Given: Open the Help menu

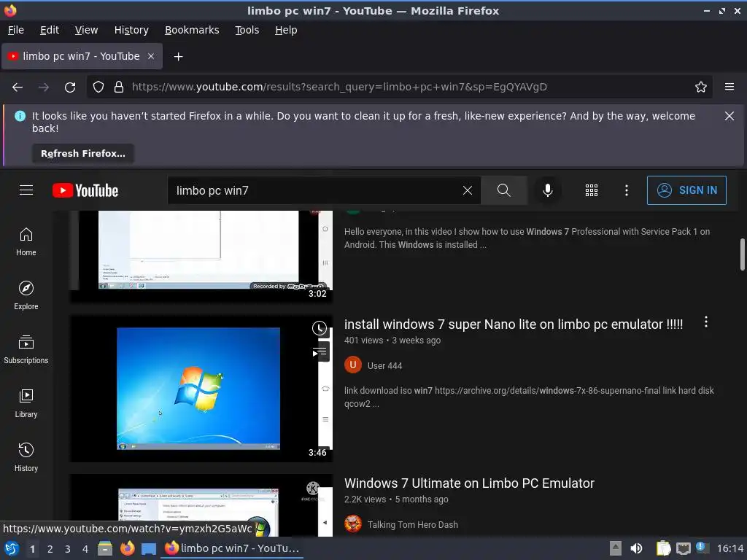Looking at the screenshot, I should (x=286, y=30).
